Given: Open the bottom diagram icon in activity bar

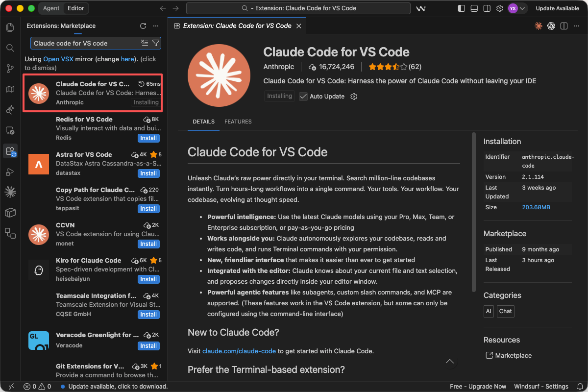Looking at the screenshot, I should (10, 233).
